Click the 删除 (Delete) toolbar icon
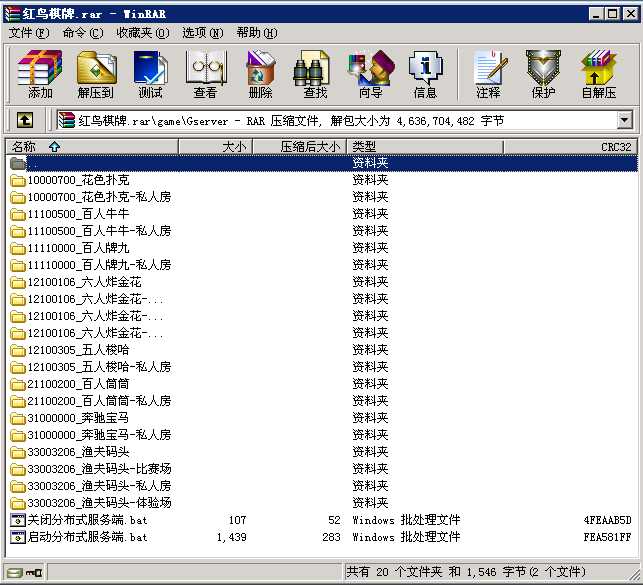 [260, 74]
